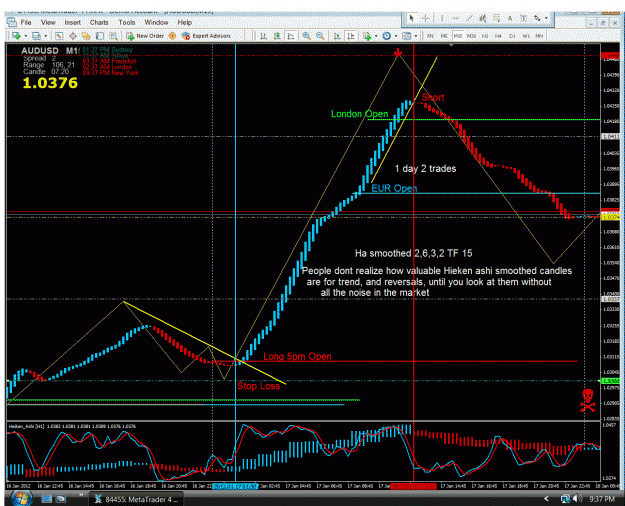Screen dimensions: 625x506
Task: Click the New Order button
Action: coord(145,36)
